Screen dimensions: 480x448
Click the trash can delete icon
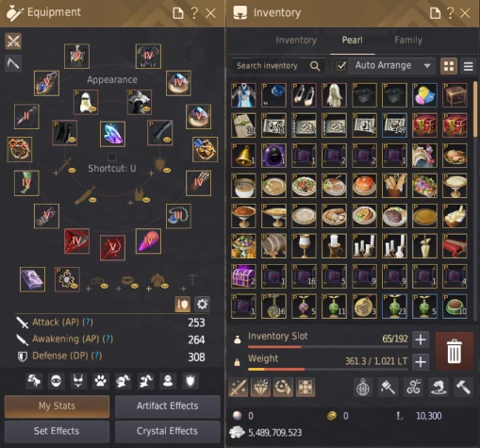pyautogui.click(x=455, y=351)
